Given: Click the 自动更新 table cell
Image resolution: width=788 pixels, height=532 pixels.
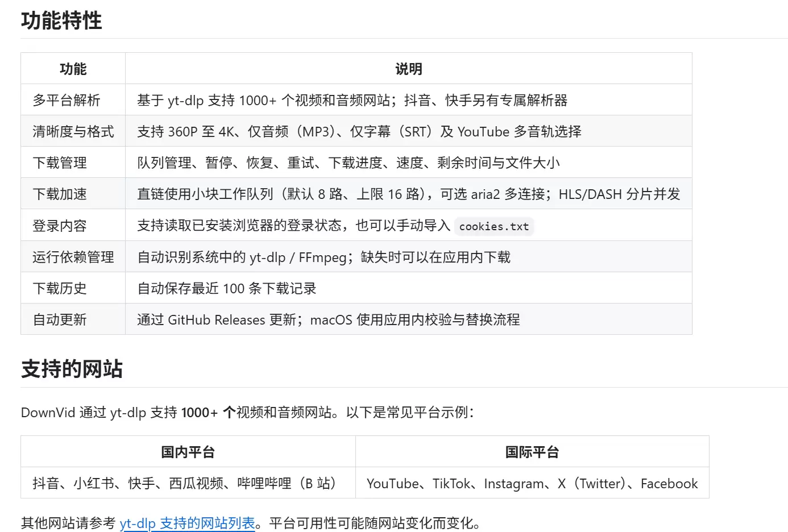Looking at the screenshot, I should coord(73,319).
